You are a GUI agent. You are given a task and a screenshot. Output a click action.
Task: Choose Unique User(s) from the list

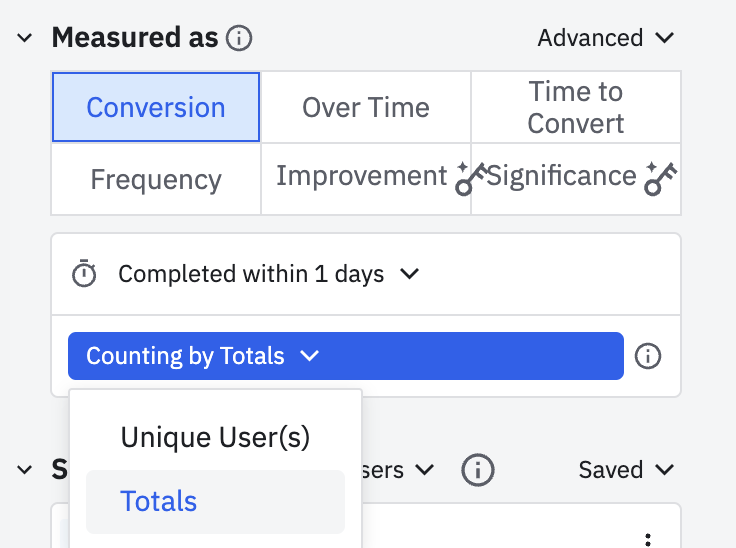click(215, 437)
